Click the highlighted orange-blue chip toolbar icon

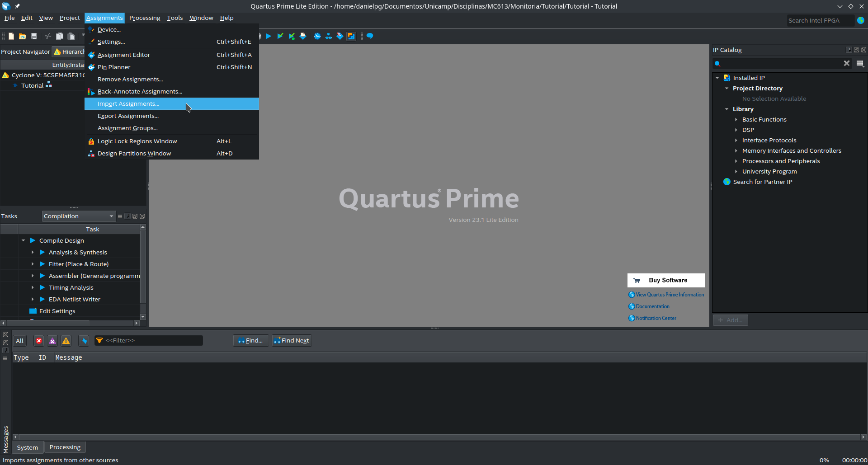[351, 36]
